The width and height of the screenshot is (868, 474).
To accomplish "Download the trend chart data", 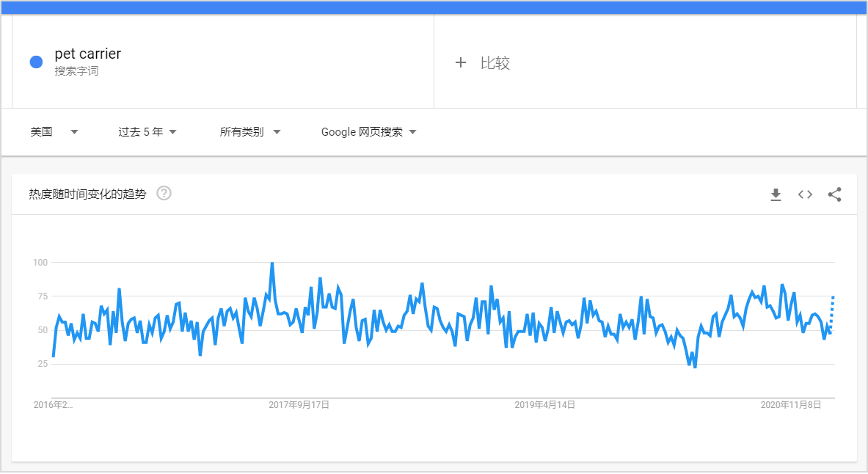I will (x=776, y=194).
